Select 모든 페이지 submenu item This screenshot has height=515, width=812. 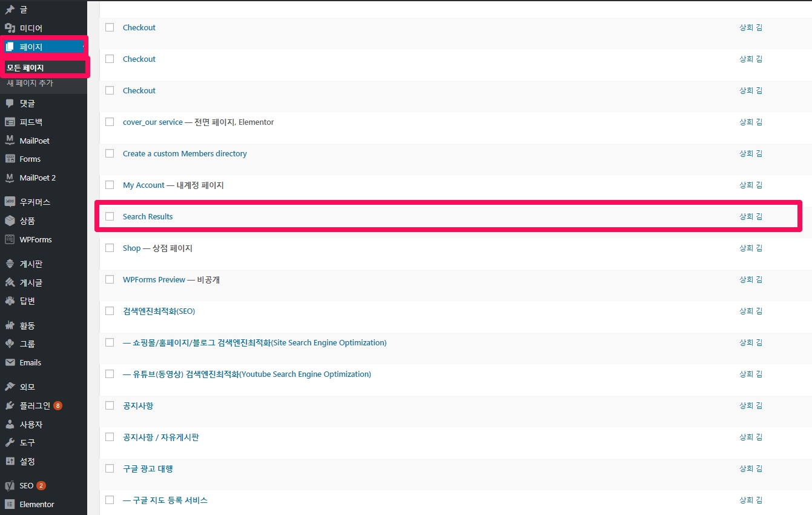tap(25, 68)
